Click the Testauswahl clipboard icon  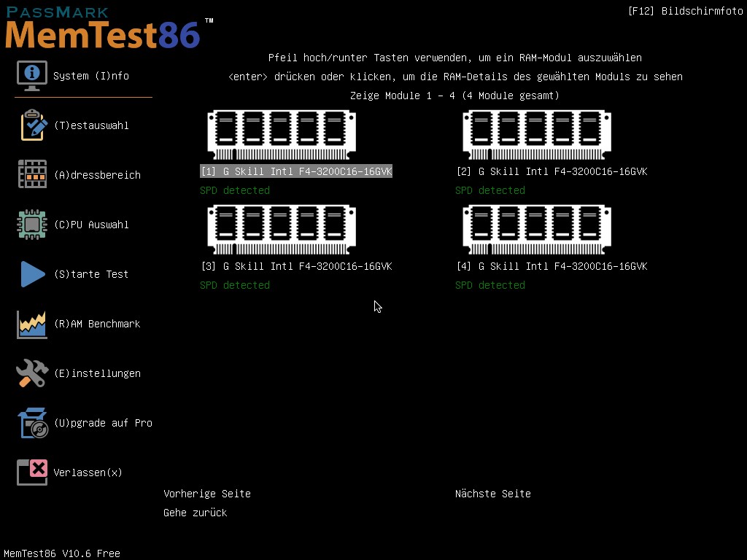(34, 125)
